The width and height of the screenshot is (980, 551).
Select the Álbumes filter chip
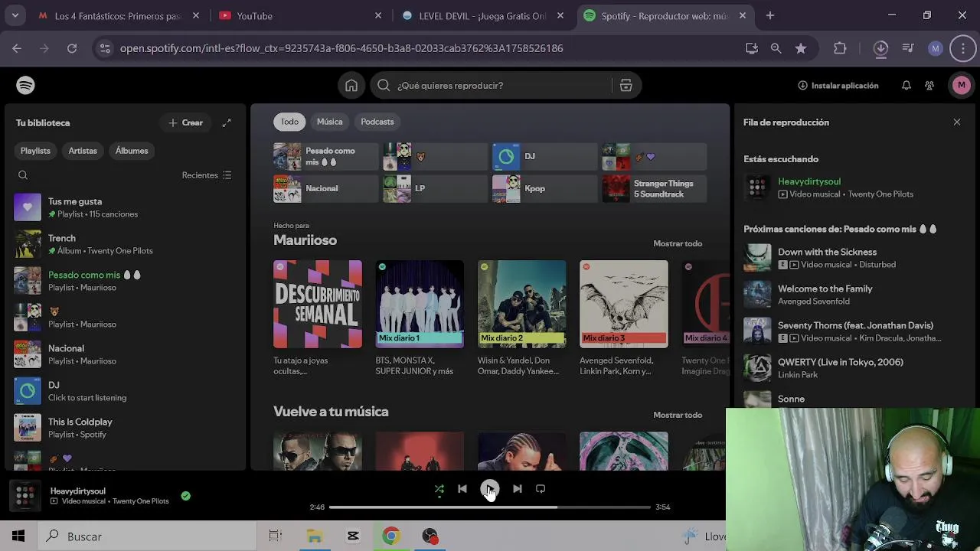point(132,151)
